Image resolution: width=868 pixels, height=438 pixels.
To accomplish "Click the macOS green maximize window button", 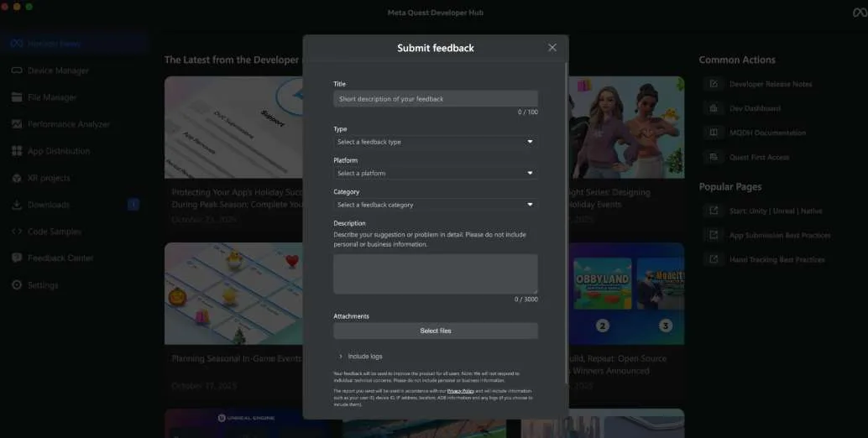I will click(x=29, y=7).
